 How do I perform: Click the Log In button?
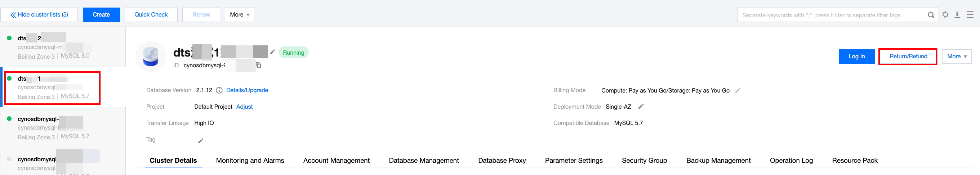[x=856, y=56]
